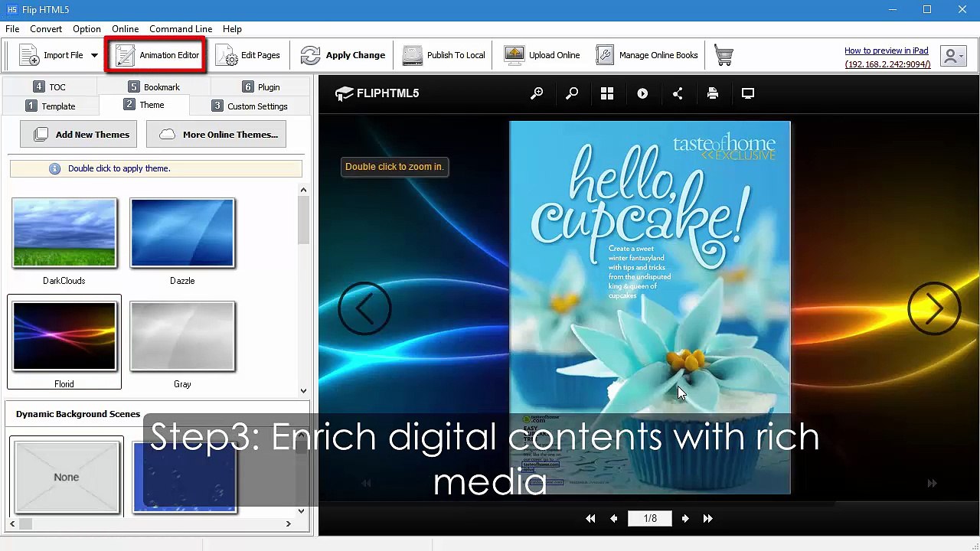The width and height of the screenshot is (980, 551).
Task: Select the blue dynamic background scene
Action: (x=185, y=476)
